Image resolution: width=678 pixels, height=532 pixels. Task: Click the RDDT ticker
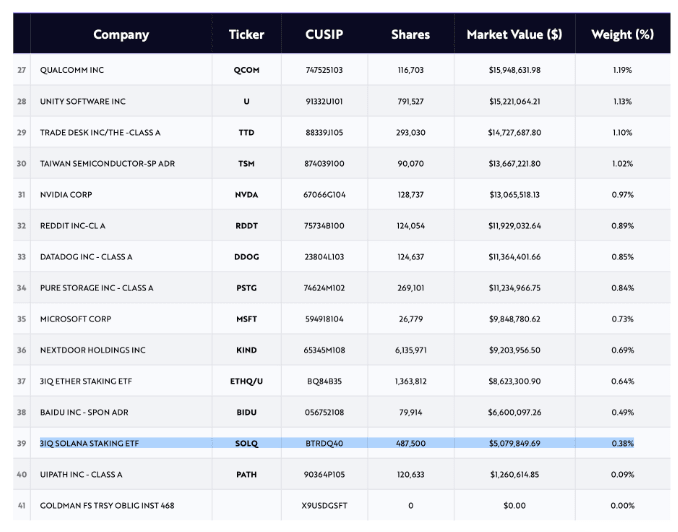pos(246,226)
